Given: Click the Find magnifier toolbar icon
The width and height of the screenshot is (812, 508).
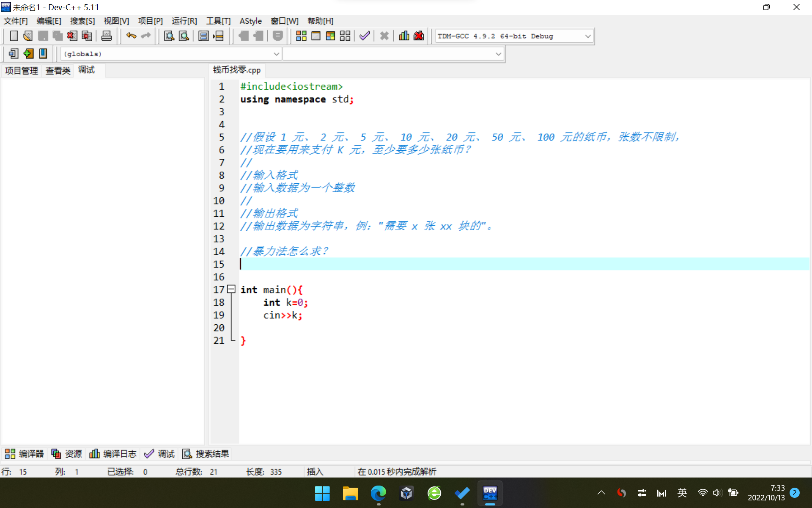Looking at the screenshot, I should [169, 36].
